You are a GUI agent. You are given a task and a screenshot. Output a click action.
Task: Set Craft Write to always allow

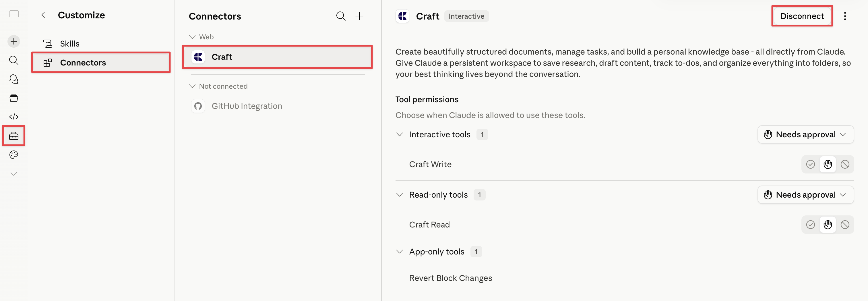click(810, 164)
